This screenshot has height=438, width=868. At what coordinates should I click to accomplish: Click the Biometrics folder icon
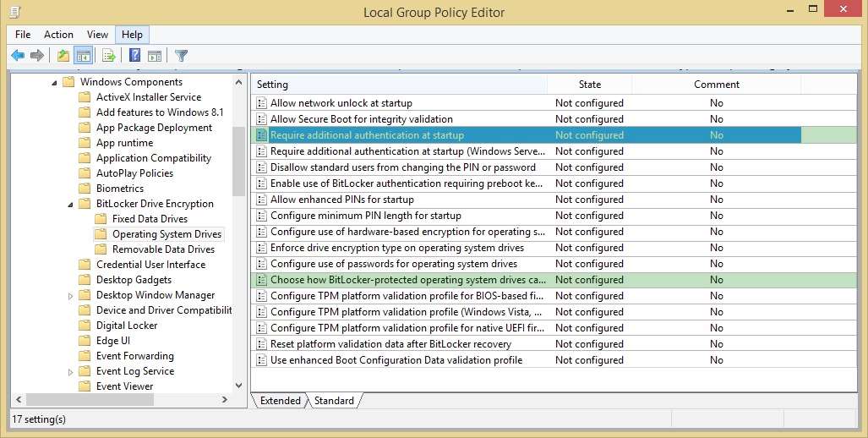85,189
